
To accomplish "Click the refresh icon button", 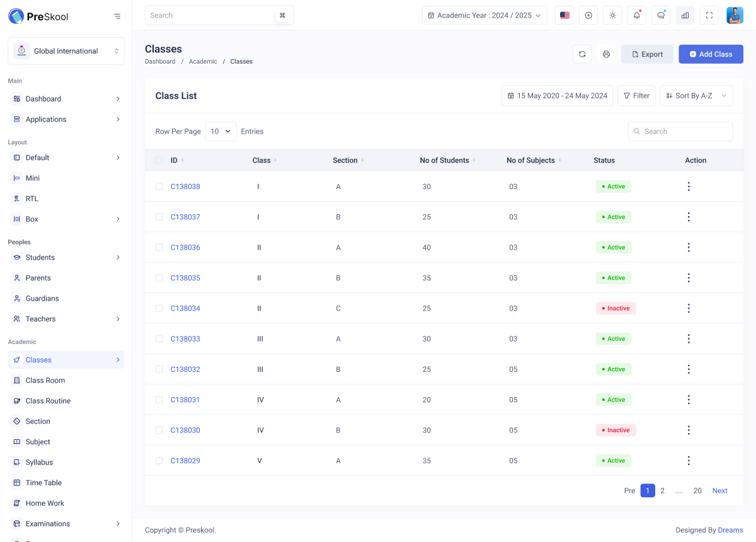I will (582, 54).
